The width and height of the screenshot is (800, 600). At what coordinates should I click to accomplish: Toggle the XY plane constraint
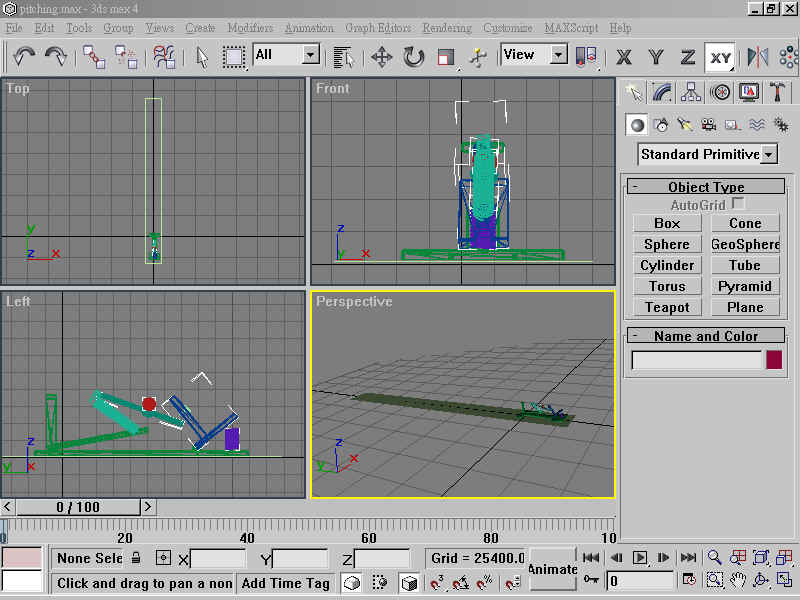[720, 57]
